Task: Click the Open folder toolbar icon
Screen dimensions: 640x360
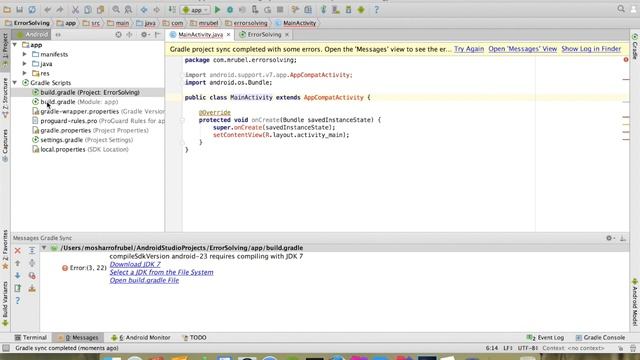Action: pos(7,9)
